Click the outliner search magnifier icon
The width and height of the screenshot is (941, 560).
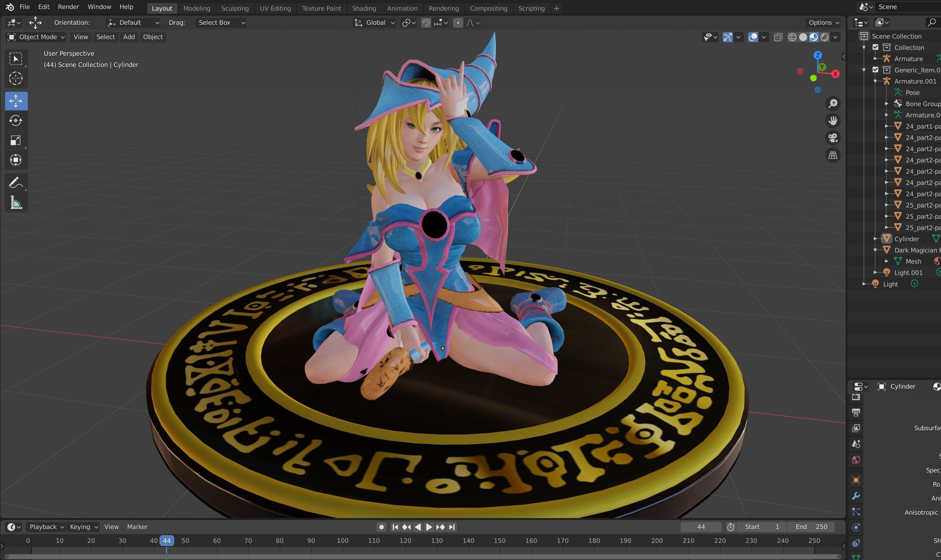click(x=931, y=23)
